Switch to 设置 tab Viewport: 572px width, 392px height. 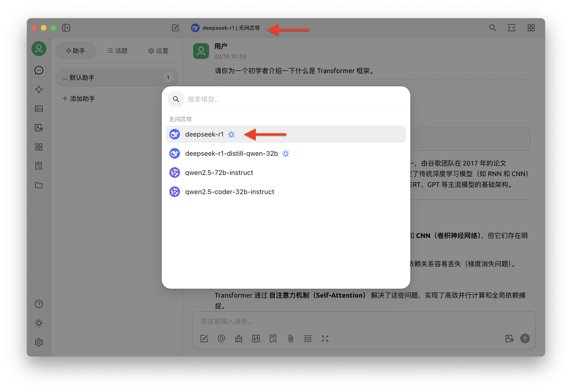click(158, 51)
